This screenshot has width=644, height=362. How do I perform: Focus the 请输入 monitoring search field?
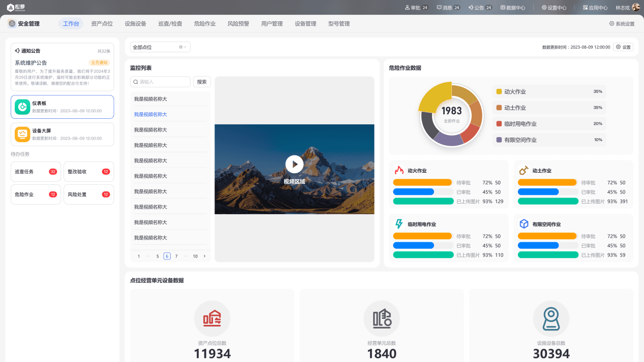pos(160,82)
